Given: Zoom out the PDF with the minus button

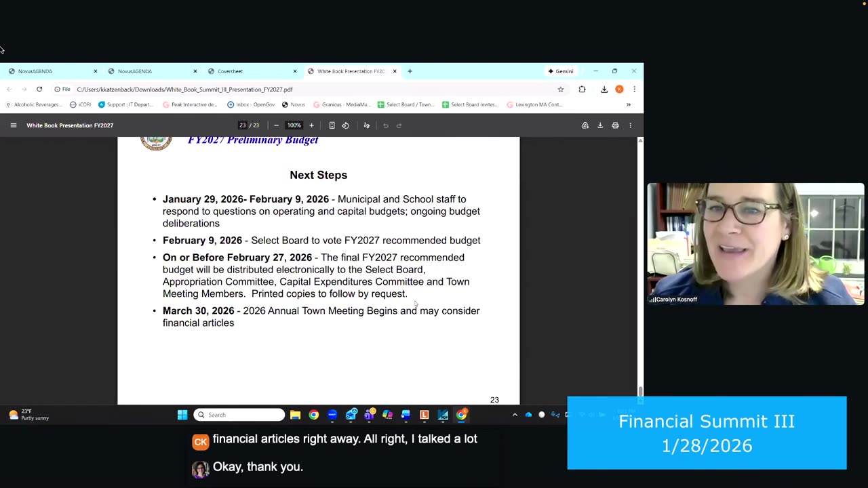Looking at the screenshot, I should click(276, 125).
